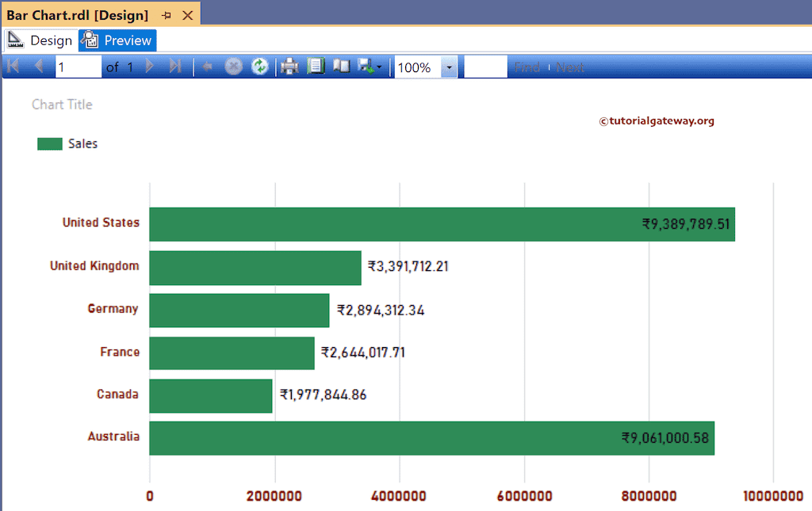Go to the next page
Screen dimensions: 812x511
(x=150, y=66)
